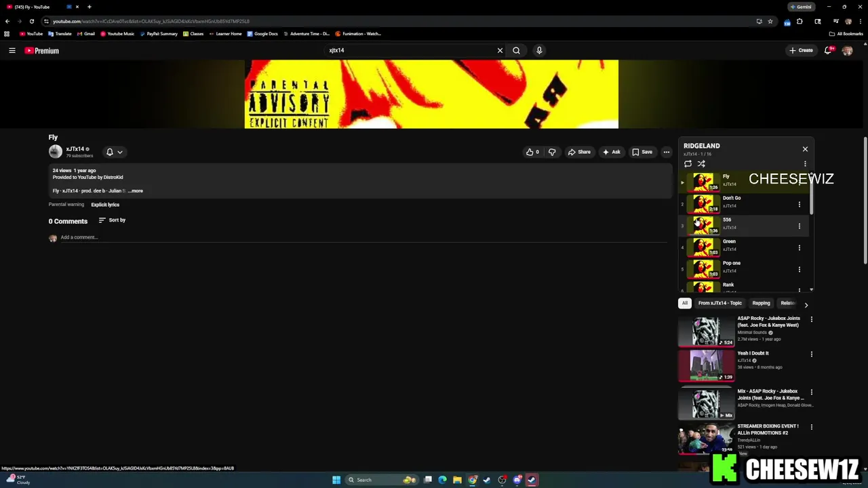The width and height of the screenshot is (868, 488).
Task: Share this video
Action: point(578,152)
